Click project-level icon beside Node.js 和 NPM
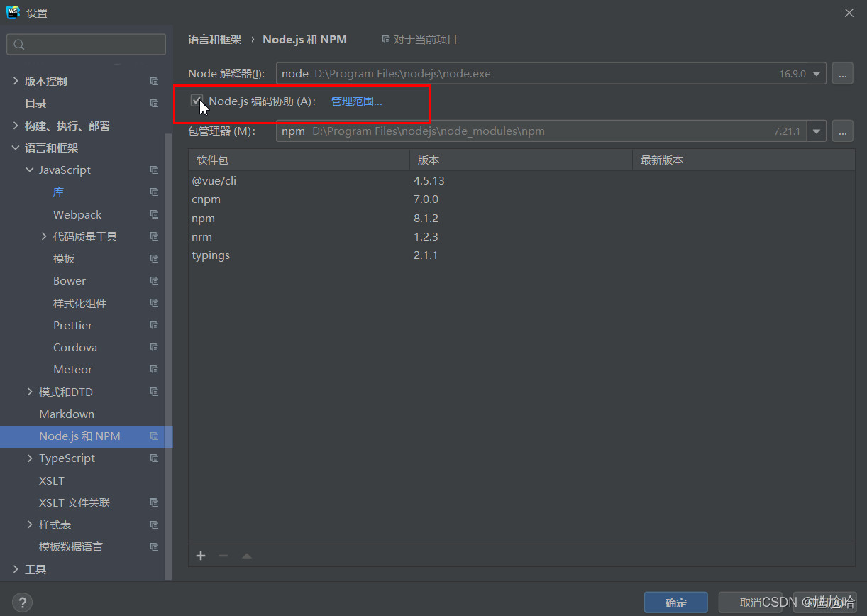The image size is (867, 616). 154,436
